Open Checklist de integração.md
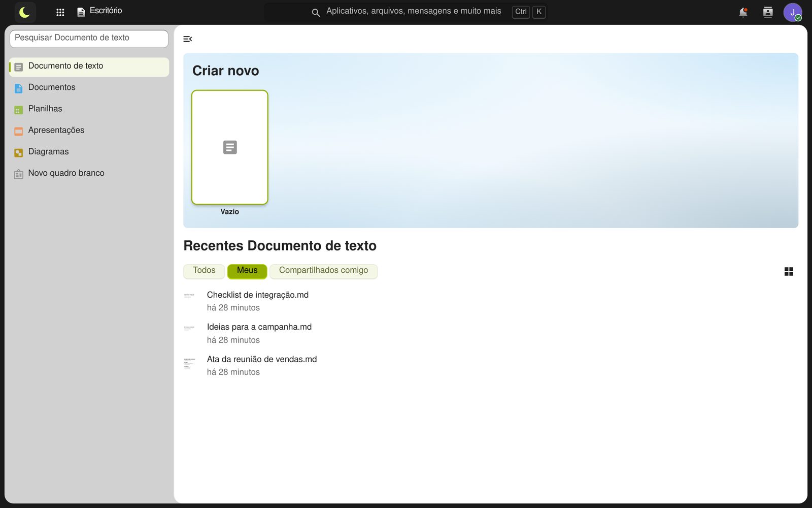Image resolution: width=812 pixels, height=508 pixels. pos(258,295)
